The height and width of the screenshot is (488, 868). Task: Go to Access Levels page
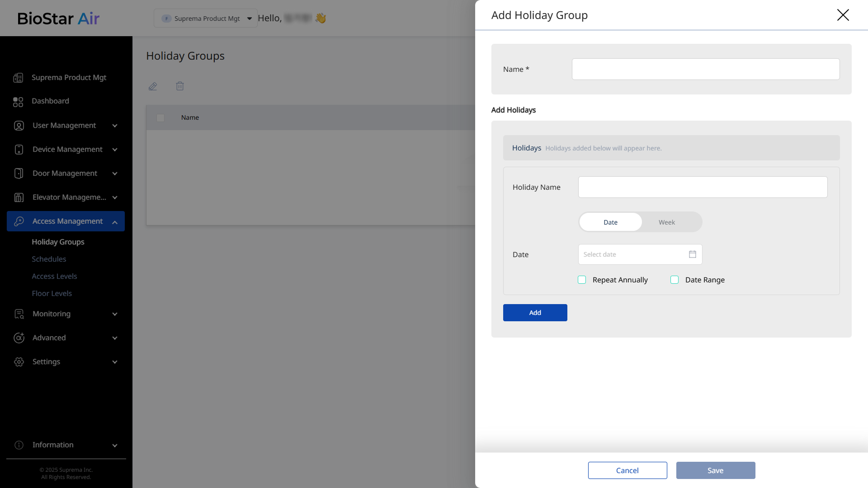tap(54, 276)
